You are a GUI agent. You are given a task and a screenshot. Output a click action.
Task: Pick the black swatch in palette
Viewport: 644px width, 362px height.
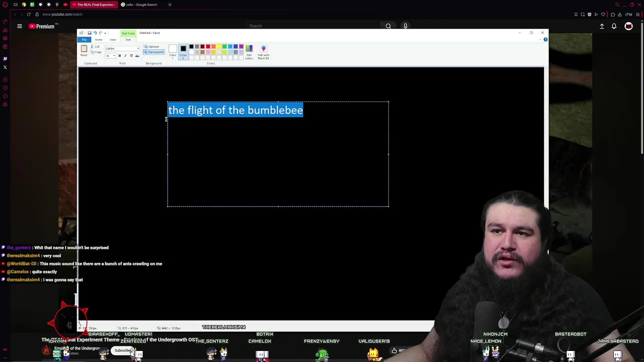[x=191, y=46]
